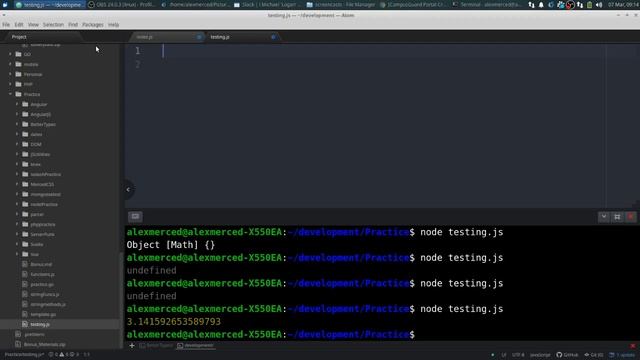The image size is (640, 360).
Task: Click the 1 update status bar item
Action: 622,355
